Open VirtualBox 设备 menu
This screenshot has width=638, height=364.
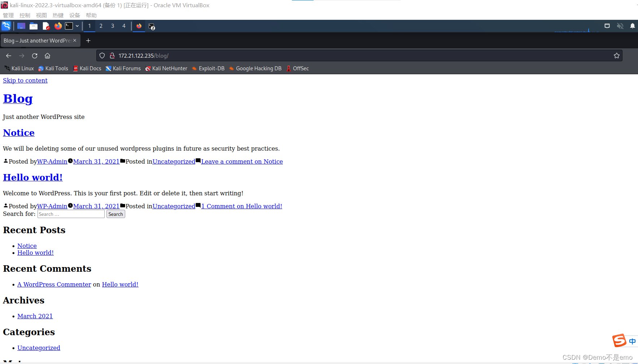(75, 15)
